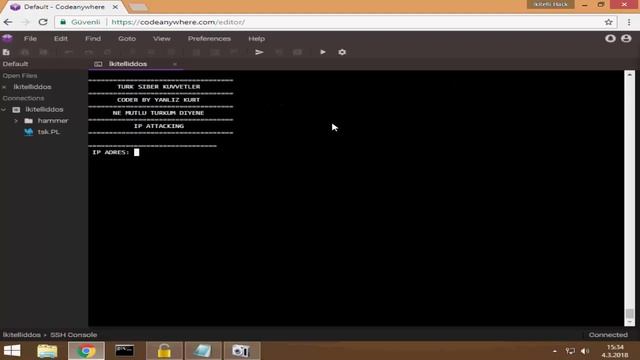Bookmark this page with the star icon

tap(609, 22)
